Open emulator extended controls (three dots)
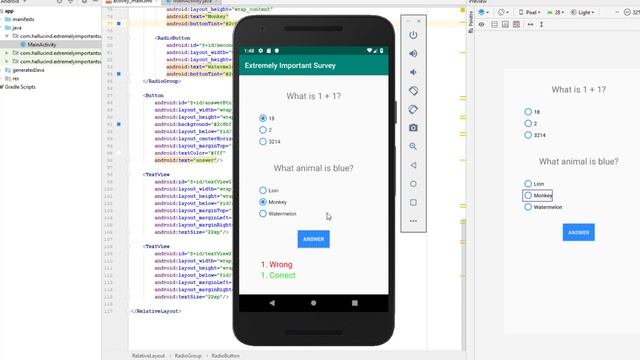The height and width of the screenshot is (360, 640). (413, 221)
